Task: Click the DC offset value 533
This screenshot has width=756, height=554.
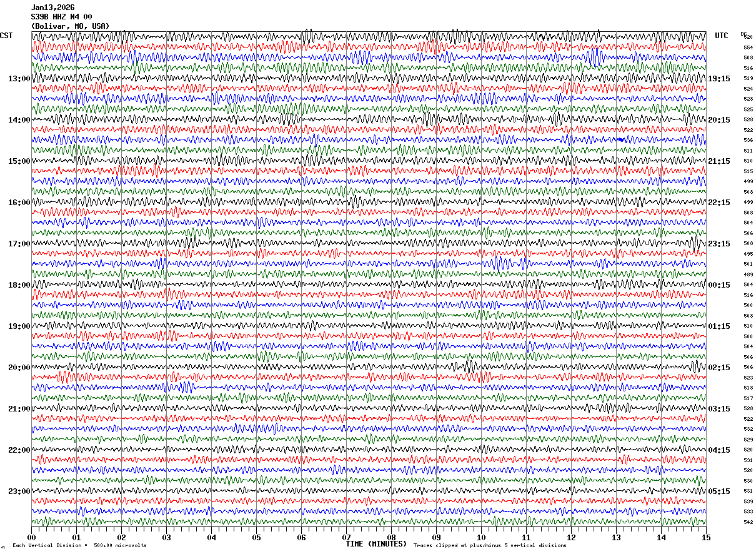Action: tap(748, 511)
